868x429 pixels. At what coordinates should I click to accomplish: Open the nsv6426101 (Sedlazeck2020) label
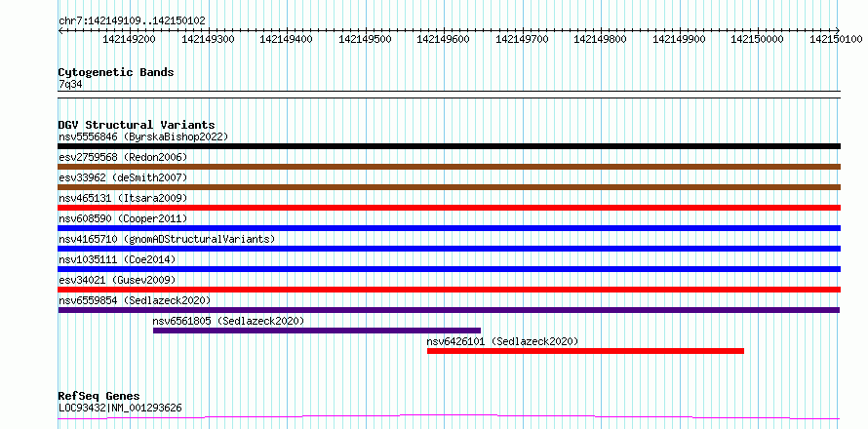(502, 341)
